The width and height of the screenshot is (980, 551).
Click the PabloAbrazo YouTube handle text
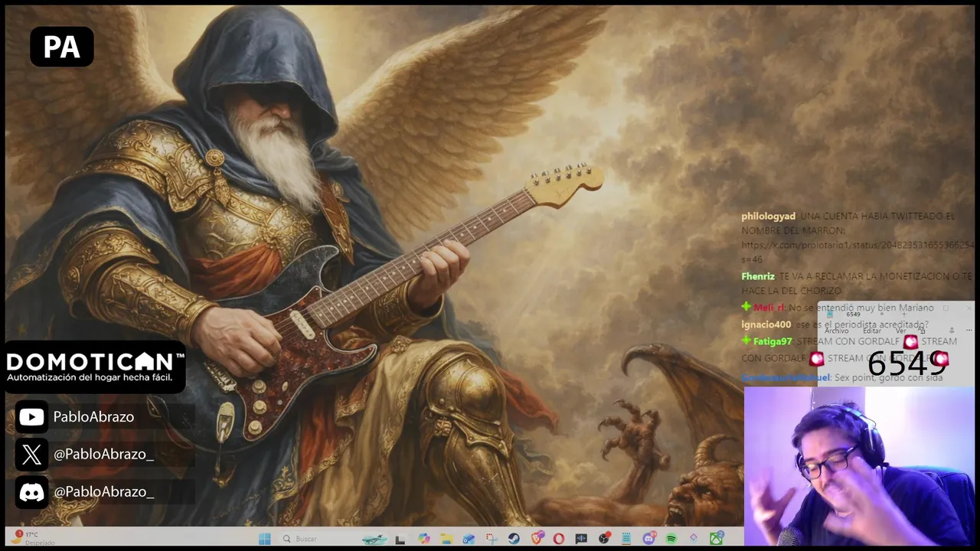pyautogui.click(x=93, y=417)
